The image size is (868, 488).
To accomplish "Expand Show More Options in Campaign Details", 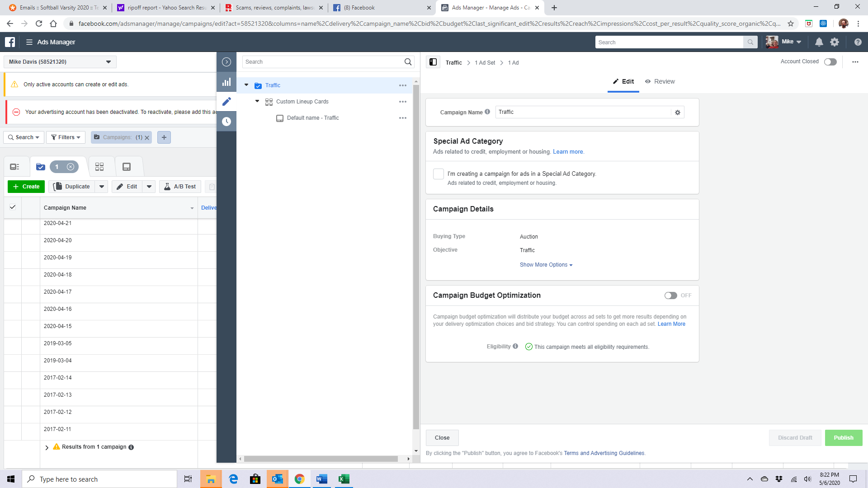I will click(x=546, y=265).
